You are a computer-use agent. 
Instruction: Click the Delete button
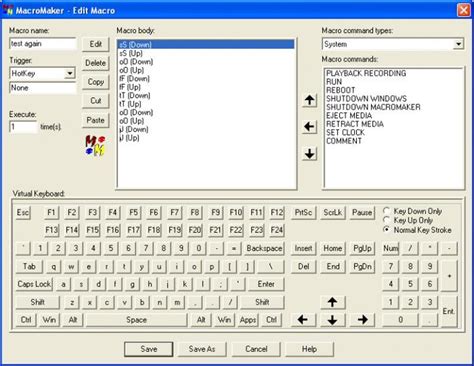tap(96, 63)
